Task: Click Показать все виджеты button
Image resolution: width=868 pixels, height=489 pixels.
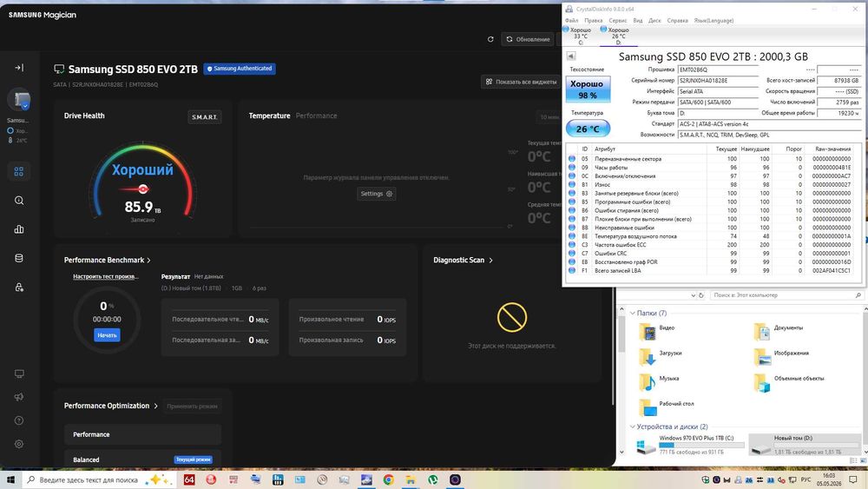Action: 522,82
